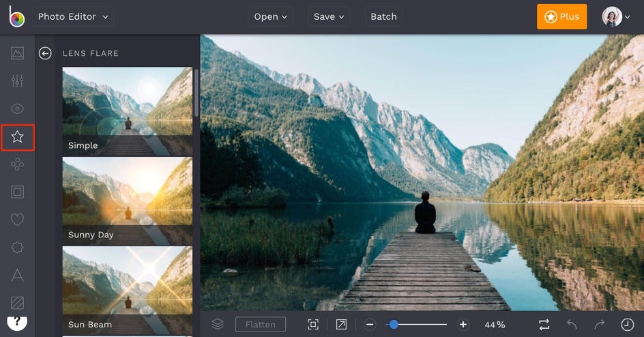Image resolution: width=644 pixels, height=337 pixels.
Task: Open the Text tool A icon
Action: [17, 275]
